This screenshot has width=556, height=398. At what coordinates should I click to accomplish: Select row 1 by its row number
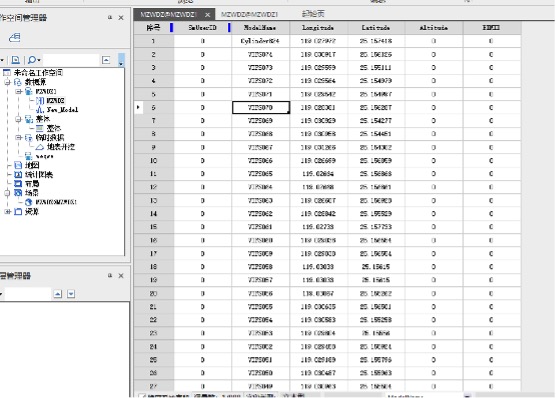153,41
